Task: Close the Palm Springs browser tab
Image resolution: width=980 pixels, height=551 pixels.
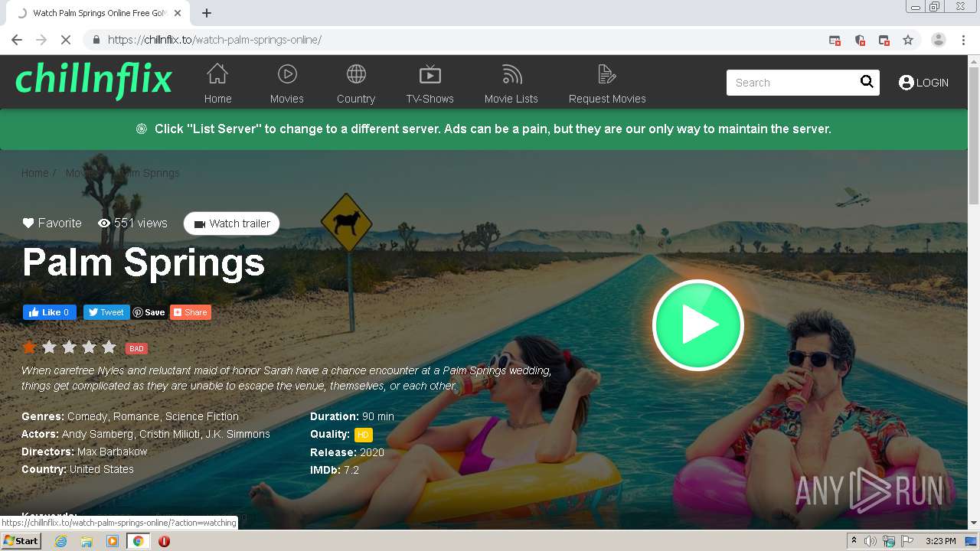Action: pyautogui.click(x=178, y=13)
